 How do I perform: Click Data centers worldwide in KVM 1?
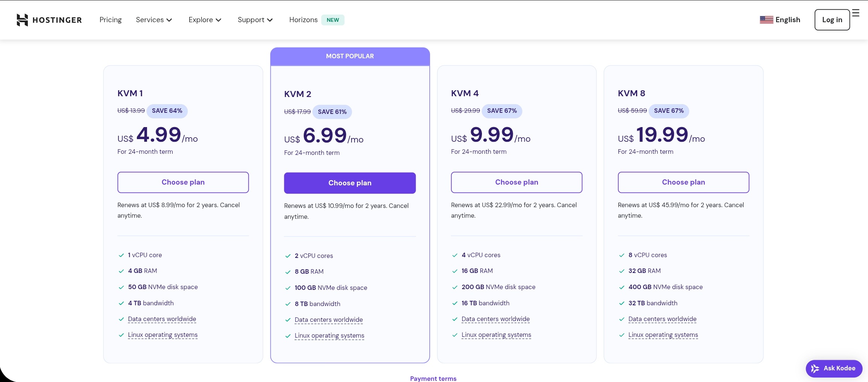[162, 319]
